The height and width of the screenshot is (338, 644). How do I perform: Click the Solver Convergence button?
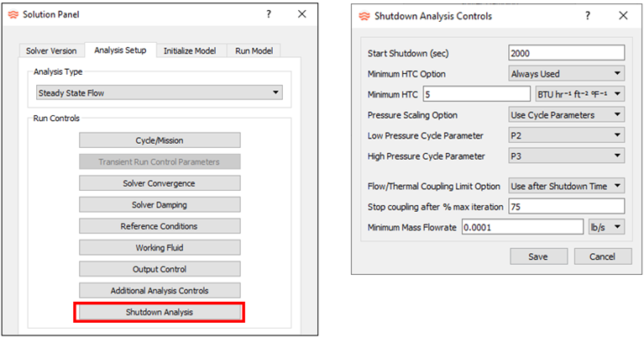(x=160, y=182)
